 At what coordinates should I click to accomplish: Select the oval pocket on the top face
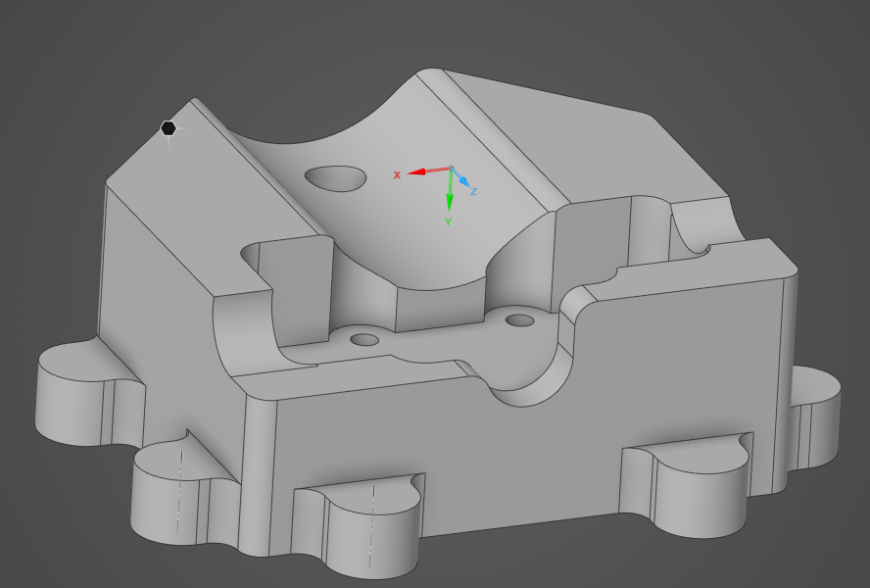(x=336, y=177)
